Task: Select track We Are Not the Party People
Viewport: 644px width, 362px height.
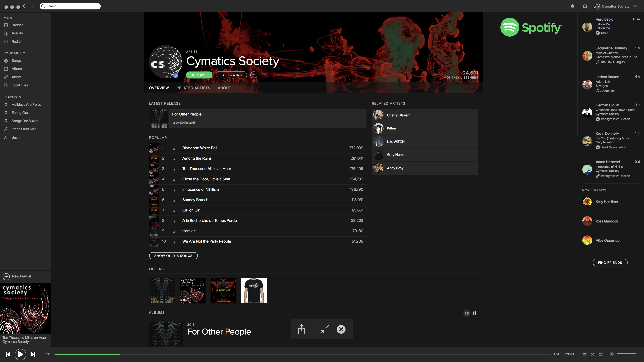Action: (x=258, y=241)
